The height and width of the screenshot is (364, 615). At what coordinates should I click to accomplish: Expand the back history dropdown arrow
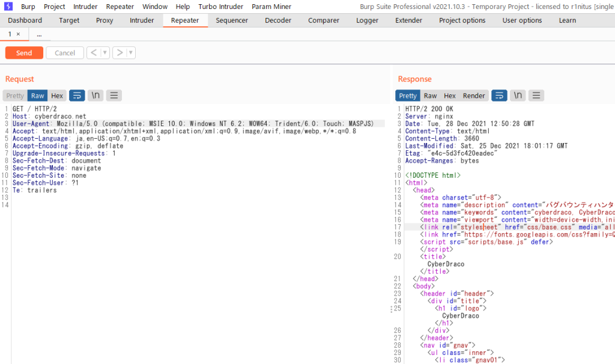(x=105, y=53)
